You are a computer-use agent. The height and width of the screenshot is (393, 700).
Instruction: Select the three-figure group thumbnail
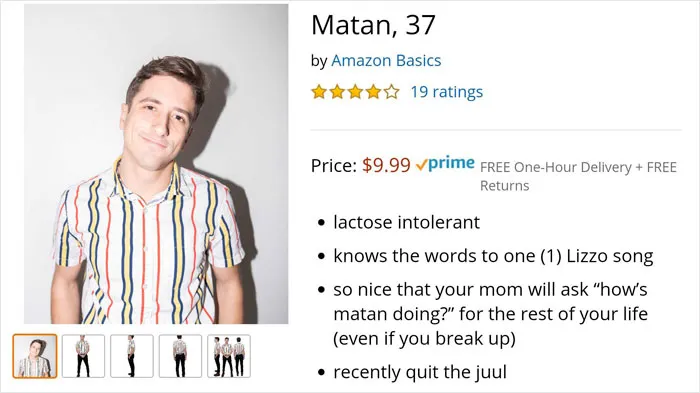coord(229,356)
